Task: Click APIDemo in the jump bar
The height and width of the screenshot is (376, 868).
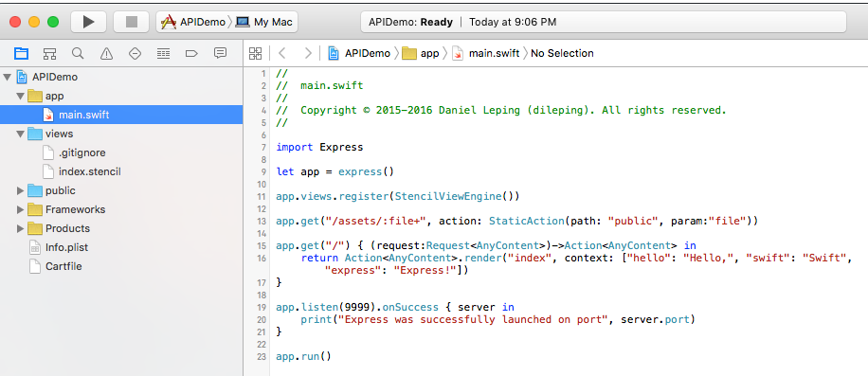Action: tap(359, 53)
